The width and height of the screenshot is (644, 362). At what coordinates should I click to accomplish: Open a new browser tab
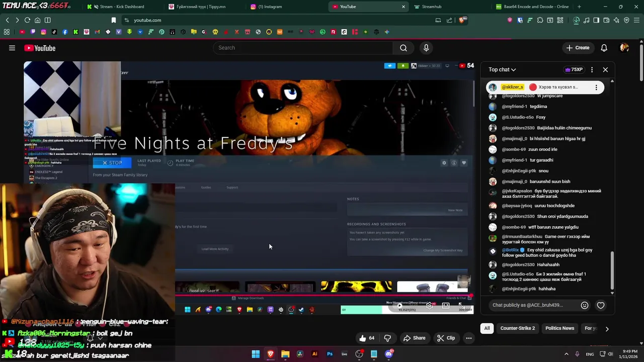click(x=579, y=7)
